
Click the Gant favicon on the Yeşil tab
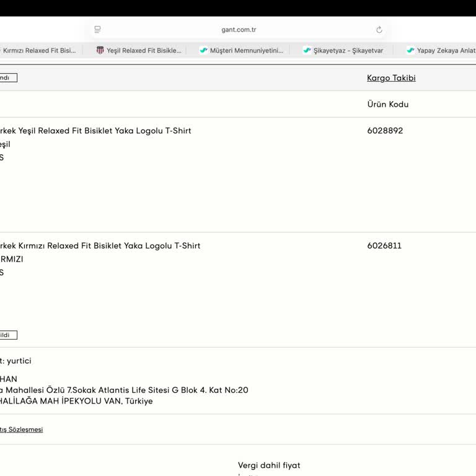(100, 50)
